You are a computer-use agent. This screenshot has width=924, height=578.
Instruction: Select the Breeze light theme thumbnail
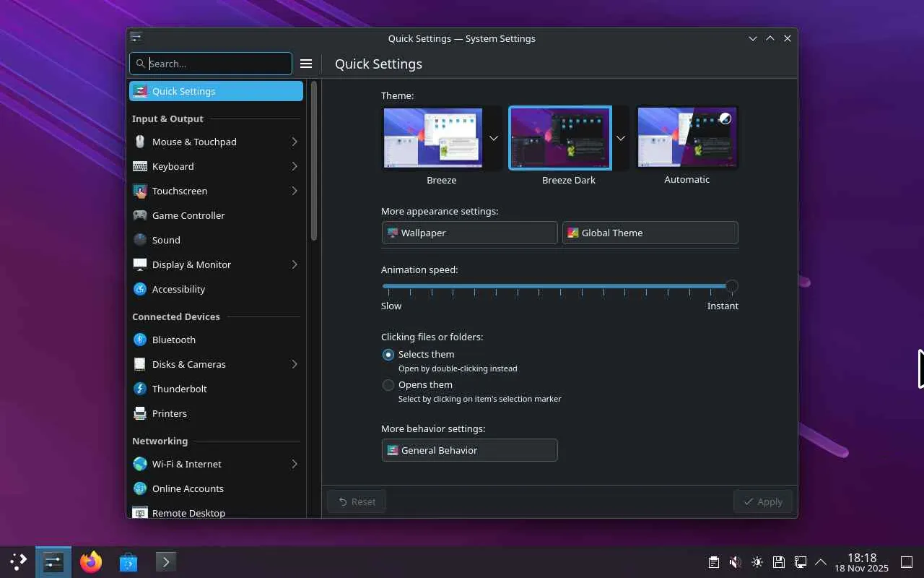coord(433,138)
